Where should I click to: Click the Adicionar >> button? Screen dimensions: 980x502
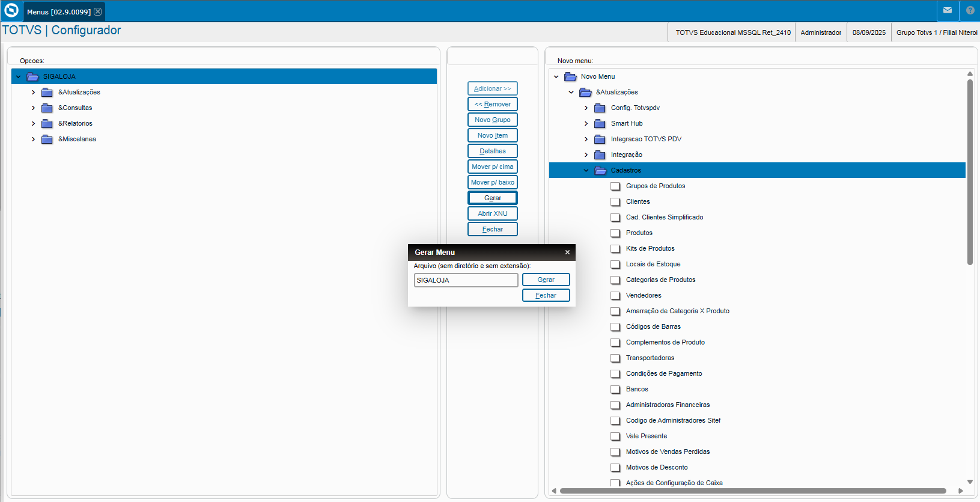click(493, 88)
